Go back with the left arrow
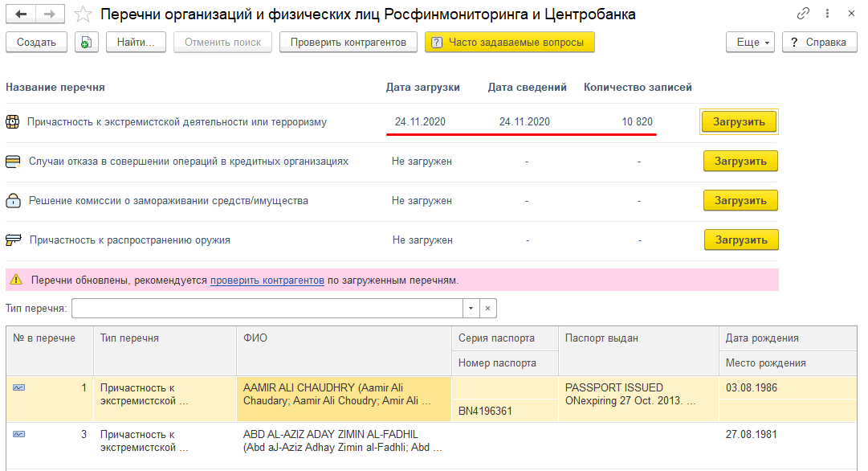The width and height of the screenshot is (868, 471). (21, 14)
